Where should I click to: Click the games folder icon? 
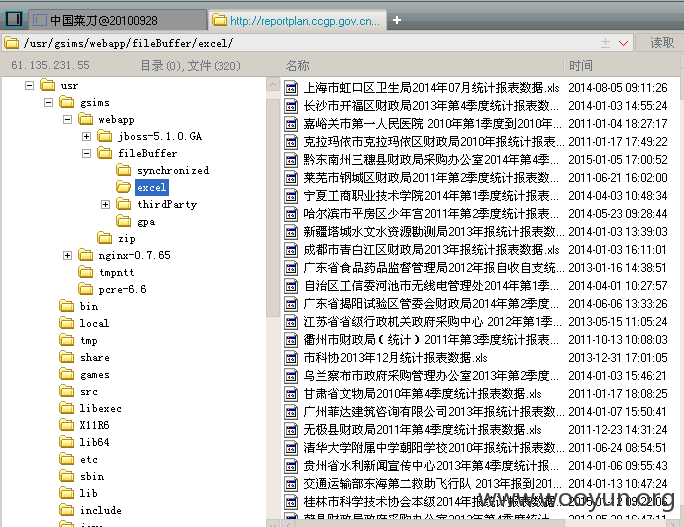(x=67, y=374)
